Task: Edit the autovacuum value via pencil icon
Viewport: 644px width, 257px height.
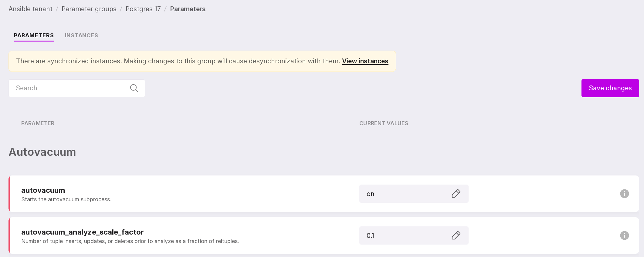Action: point(456,194)
